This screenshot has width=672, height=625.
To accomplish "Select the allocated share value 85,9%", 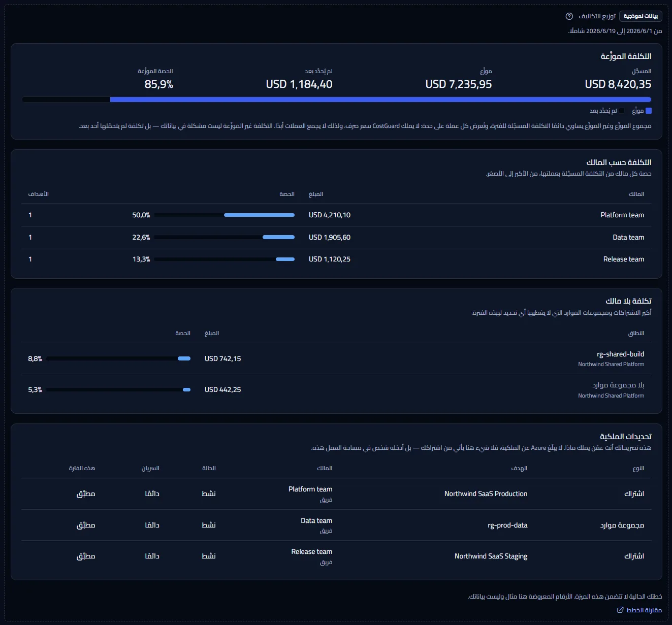I will (159, 84).
